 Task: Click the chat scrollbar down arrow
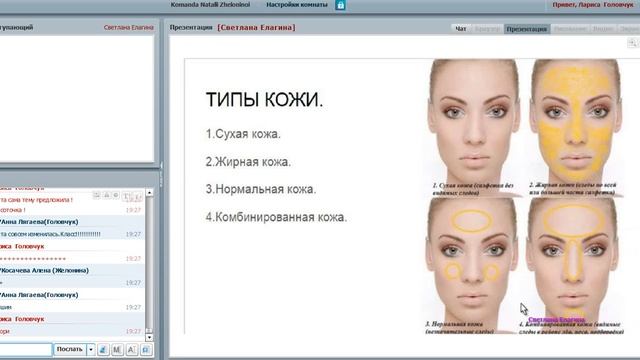click(149, 337)
